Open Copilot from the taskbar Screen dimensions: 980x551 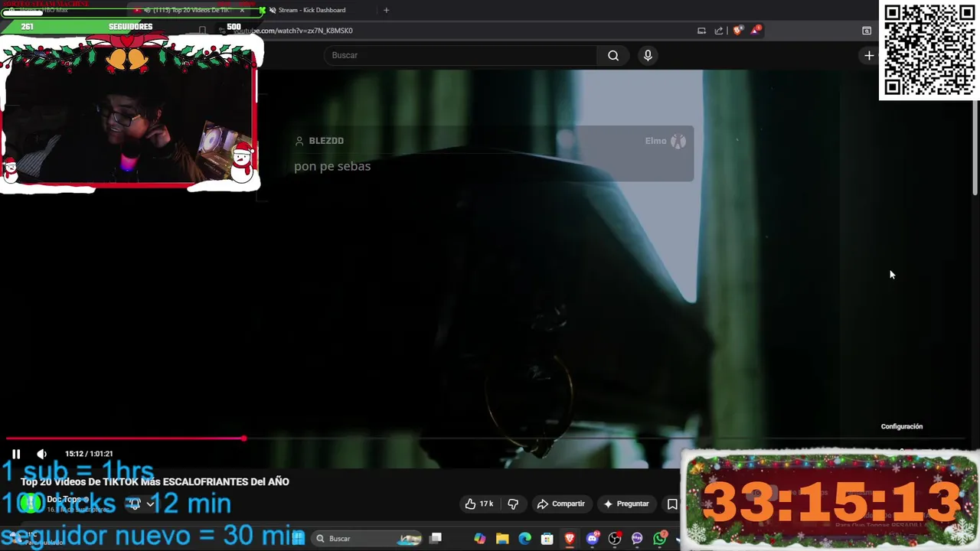(479, 539)
